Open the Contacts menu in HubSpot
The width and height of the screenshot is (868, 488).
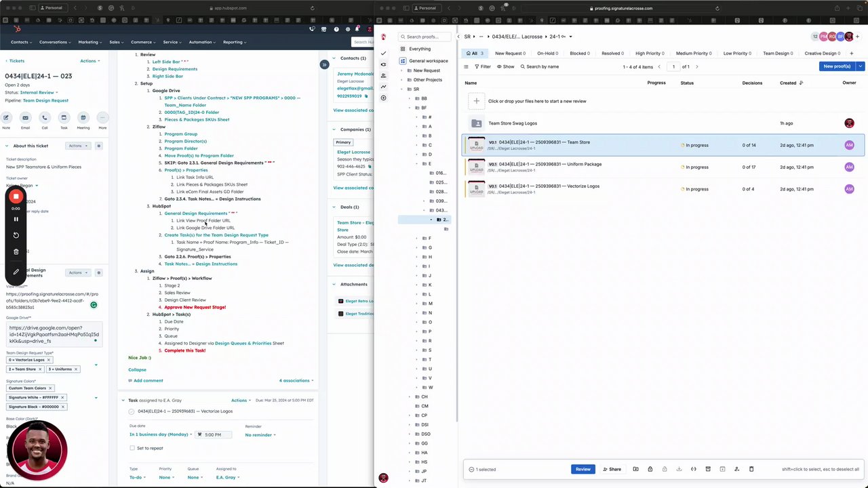(x=21, y=42)
